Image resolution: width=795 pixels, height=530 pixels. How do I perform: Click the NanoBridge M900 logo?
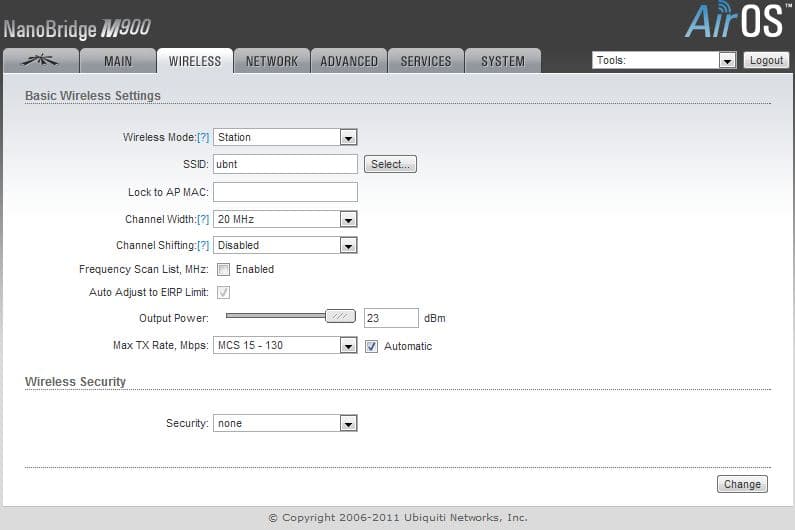point(77,29)
